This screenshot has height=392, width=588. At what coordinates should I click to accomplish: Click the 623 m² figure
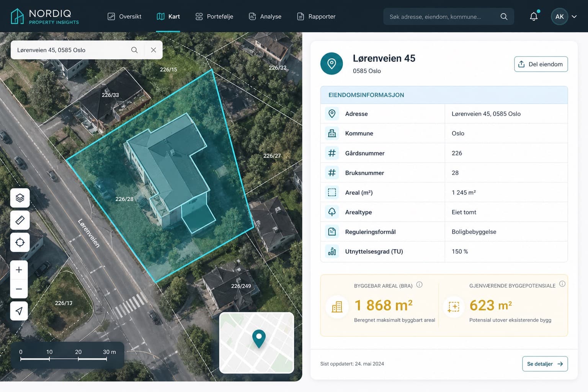point(491,305)
